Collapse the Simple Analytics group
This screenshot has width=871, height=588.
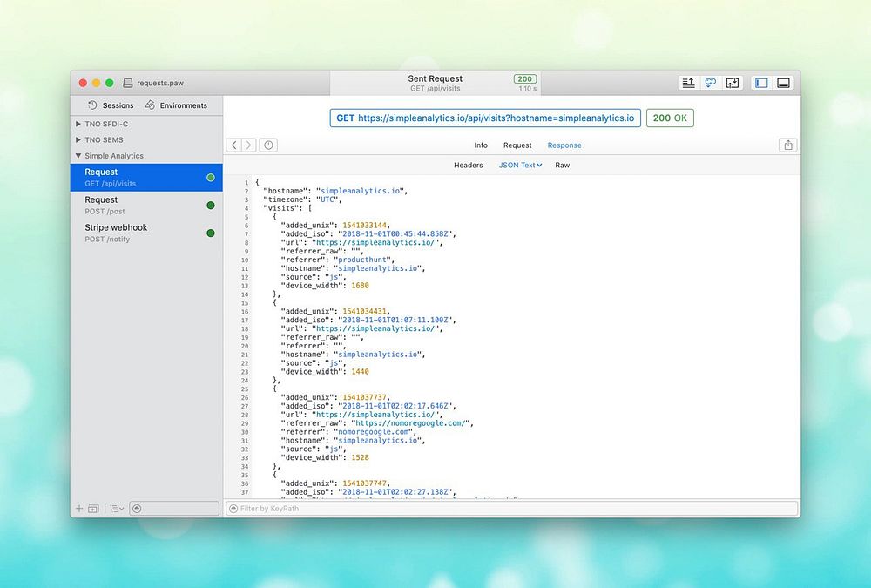[78, 156]
